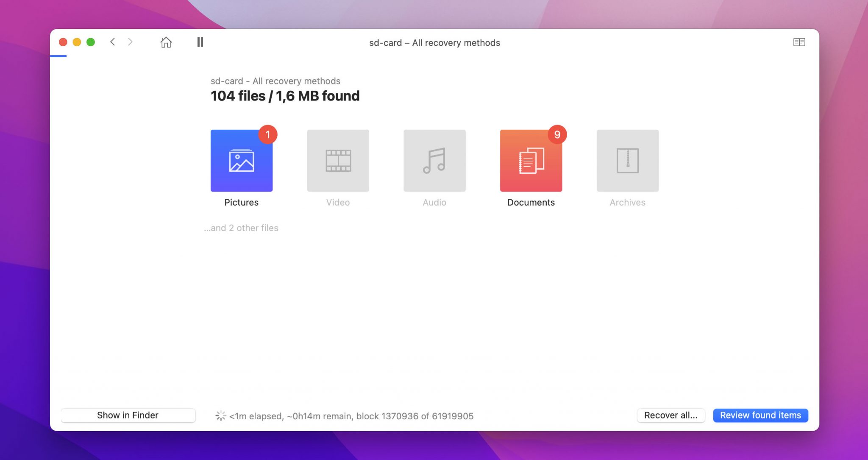This screenshot has height=460, width=868.
Task: Click the Documents label
Action: click(531, 202)
